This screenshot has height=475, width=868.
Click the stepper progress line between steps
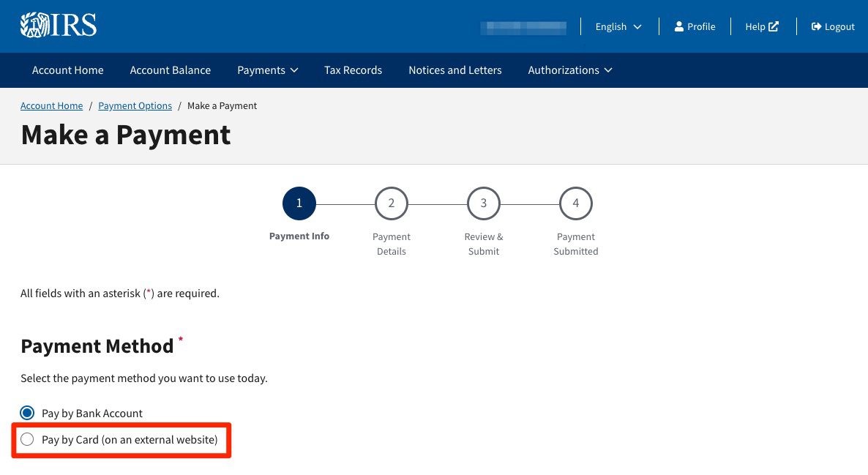tap(345, 203)
